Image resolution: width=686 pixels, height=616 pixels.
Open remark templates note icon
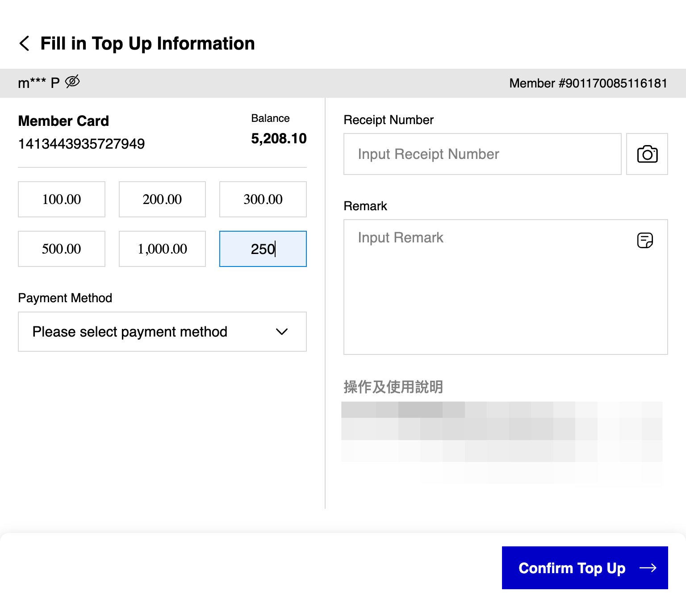(645, 240)
